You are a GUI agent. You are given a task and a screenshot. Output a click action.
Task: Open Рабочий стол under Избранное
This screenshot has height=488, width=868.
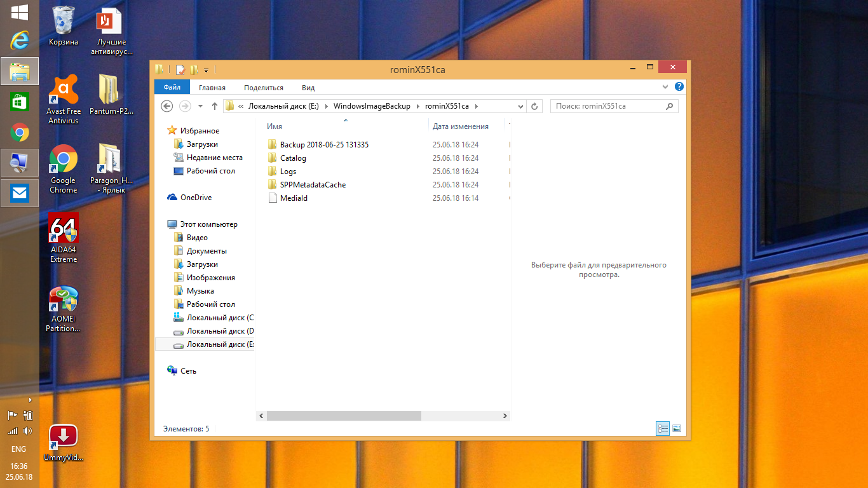[x=210, y=171]
